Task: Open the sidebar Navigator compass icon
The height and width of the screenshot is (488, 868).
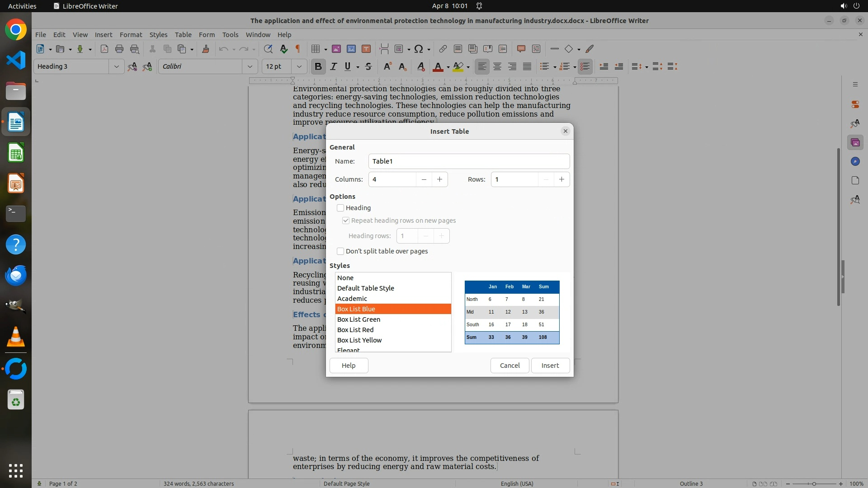Action: (x=855, y=162)
